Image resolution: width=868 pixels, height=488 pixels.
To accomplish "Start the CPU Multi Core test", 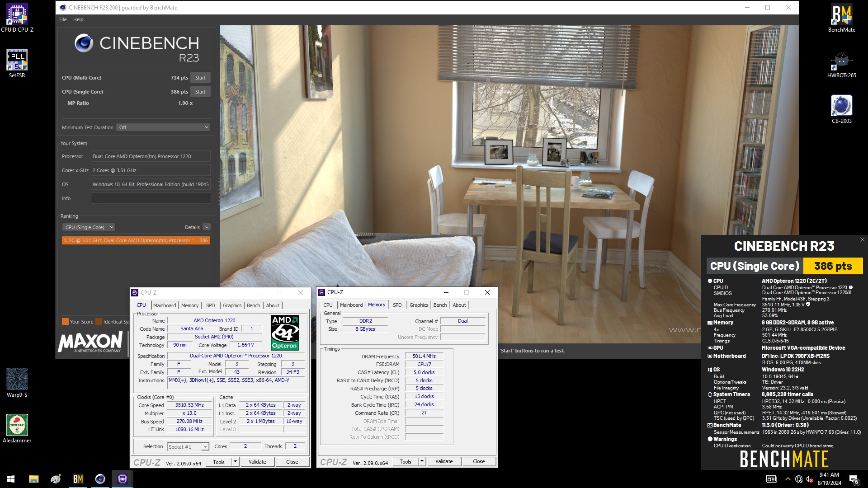I will point(200,78).
